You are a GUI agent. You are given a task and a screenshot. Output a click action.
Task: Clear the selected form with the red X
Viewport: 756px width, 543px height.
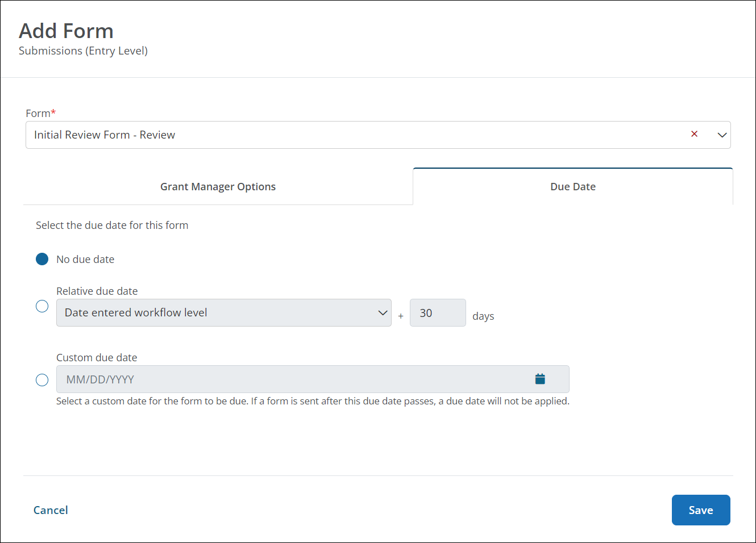[694, 134]
